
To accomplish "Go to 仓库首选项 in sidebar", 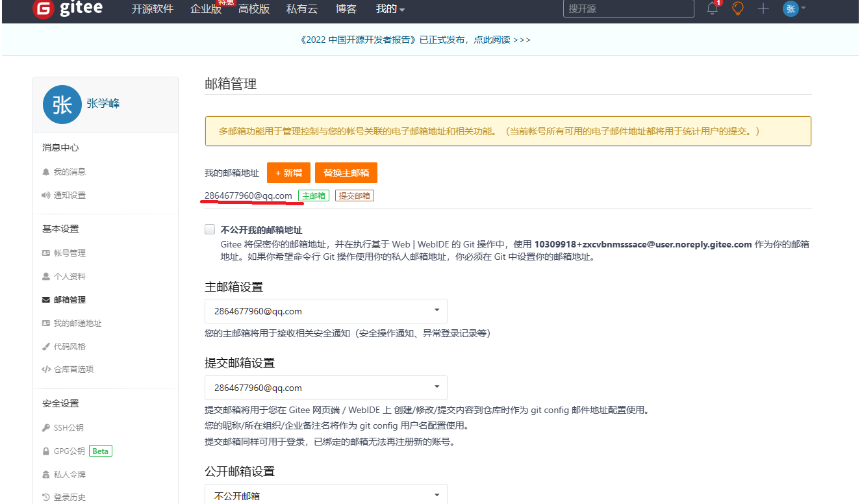I will (x=74, y=369).
